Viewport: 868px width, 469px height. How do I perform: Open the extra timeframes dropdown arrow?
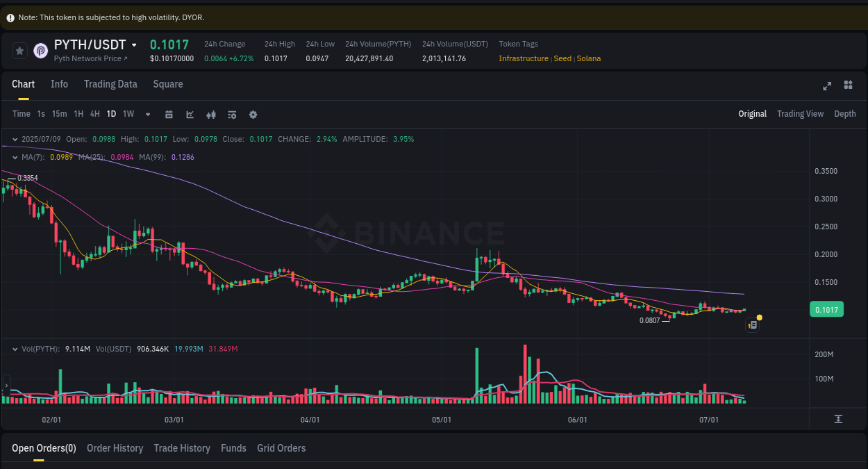point(147,114)
